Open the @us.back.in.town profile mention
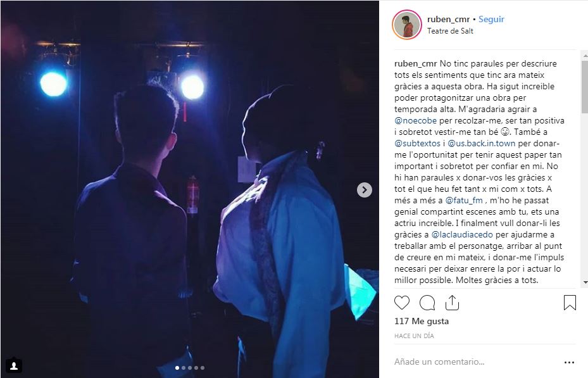 [482, 144]
